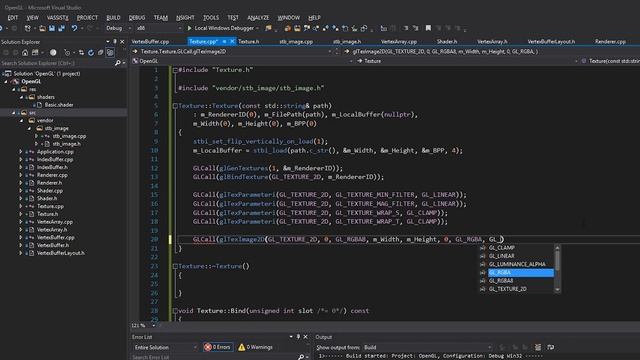Click Collapse All in Solution Explorer toolbar
Viewport: 640px width, 360px height.
pyautogui.click(x=100, y=53)
